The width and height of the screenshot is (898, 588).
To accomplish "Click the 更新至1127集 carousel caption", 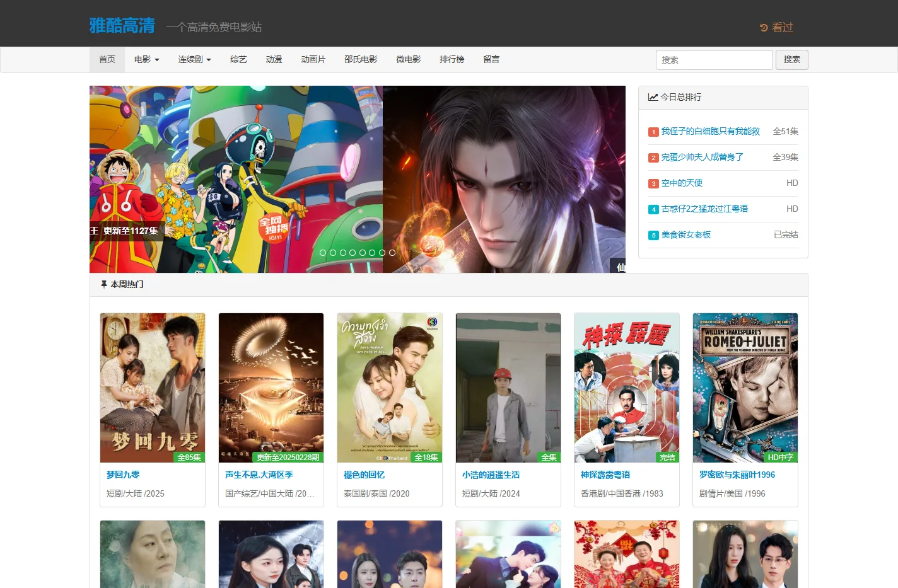I will tap(131, 231).
